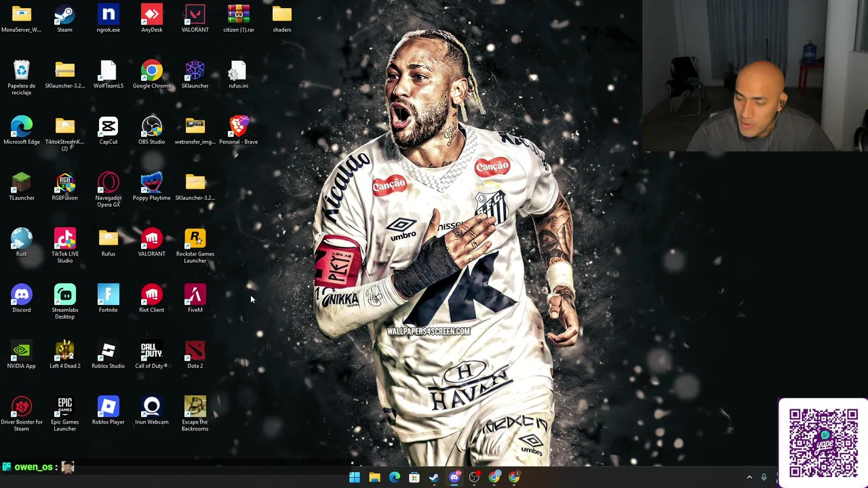Open Personal - Brave browser shortcut
Screen dimensions: 868x488
(x=238, y=130)
